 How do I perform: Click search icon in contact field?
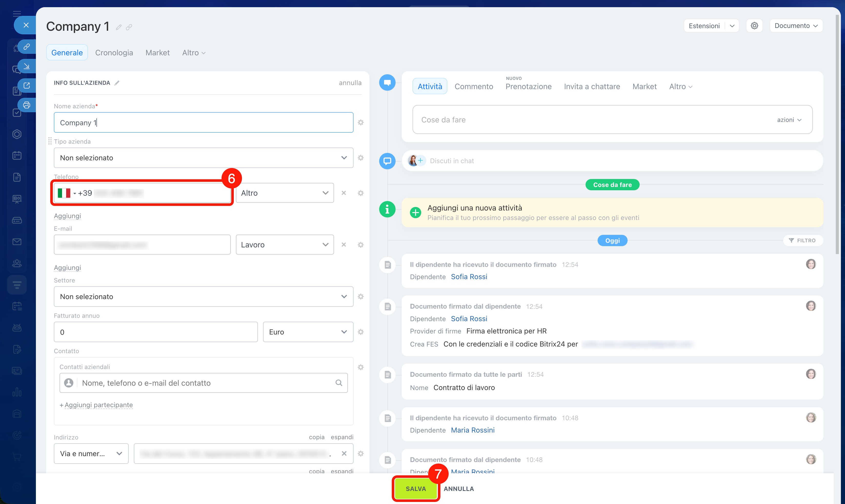click(x=339, y=383)
